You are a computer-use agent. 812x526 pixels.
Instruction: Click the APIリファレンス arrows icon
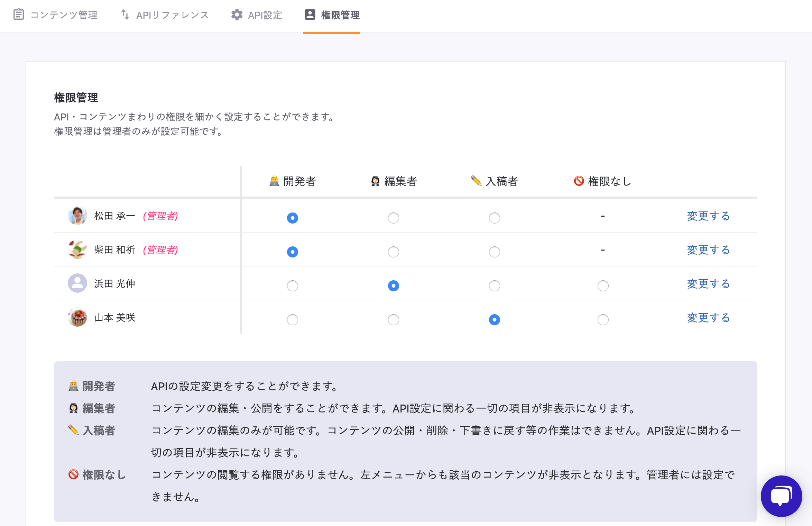click(x=125, y=15)
